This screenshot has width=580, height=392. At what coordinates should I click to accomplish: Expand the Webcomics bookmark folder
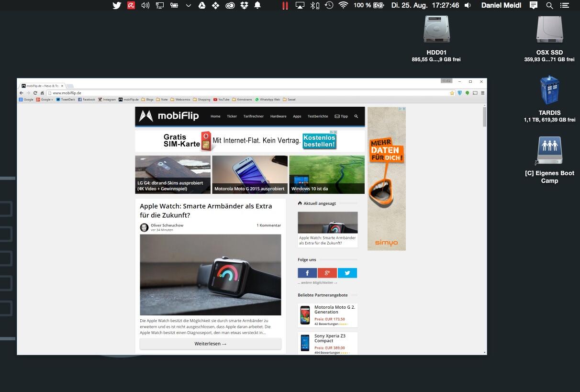pos(180,100)
